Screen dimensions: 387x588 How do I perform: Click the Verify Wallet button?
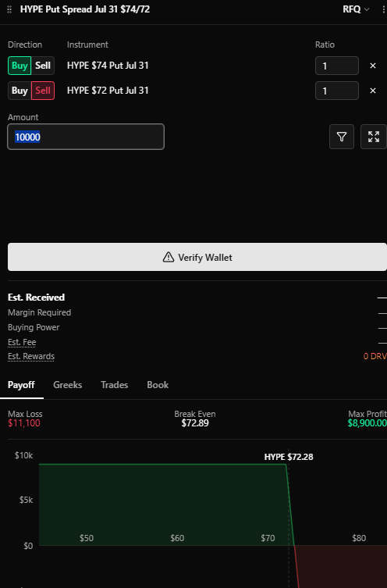(x=197, y=257)
